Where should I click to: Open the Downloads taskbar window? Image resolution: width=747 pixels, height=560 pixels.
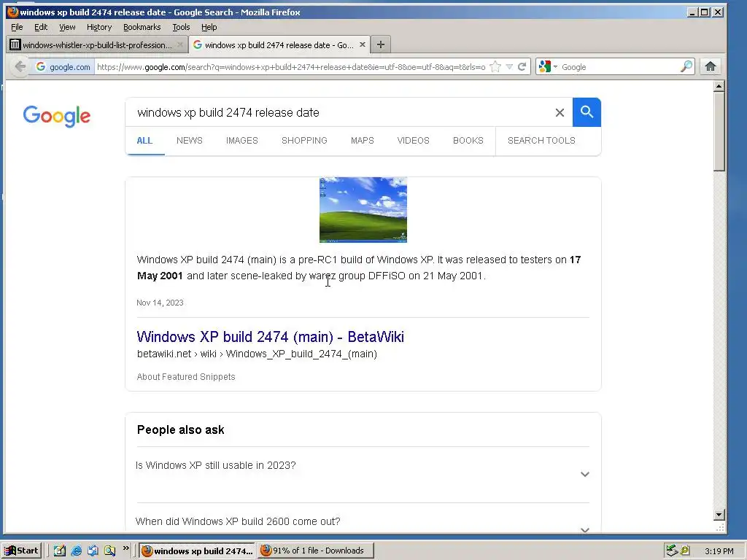pos(315,551)
